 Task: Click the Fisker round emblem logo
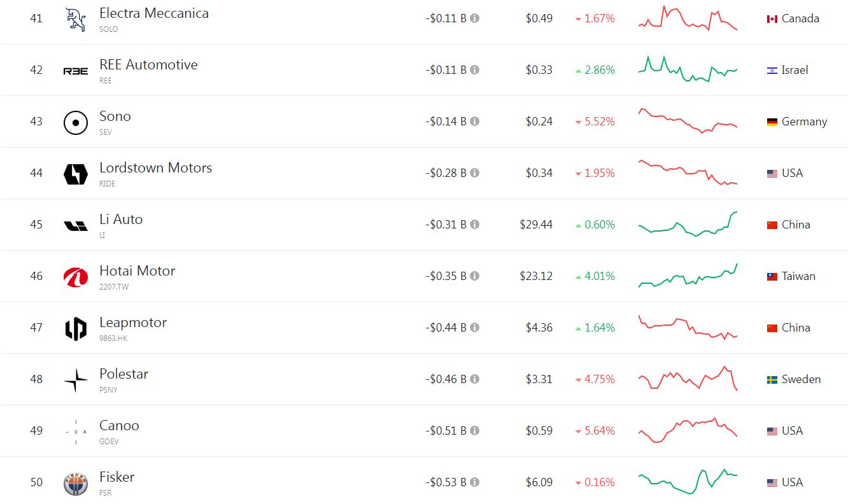[x=76, y=484]
